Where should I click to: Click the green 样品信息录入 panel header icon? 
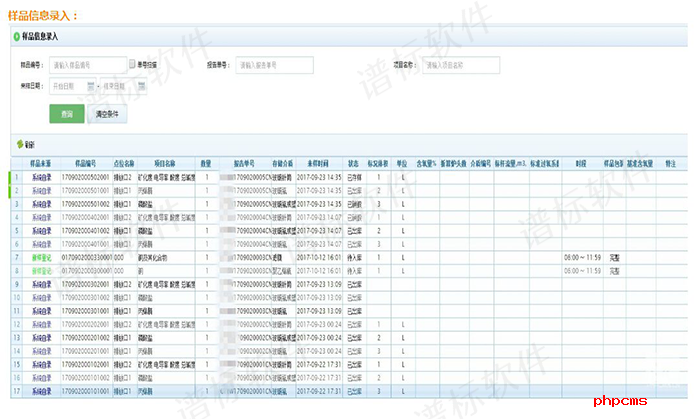click(15, 36)
